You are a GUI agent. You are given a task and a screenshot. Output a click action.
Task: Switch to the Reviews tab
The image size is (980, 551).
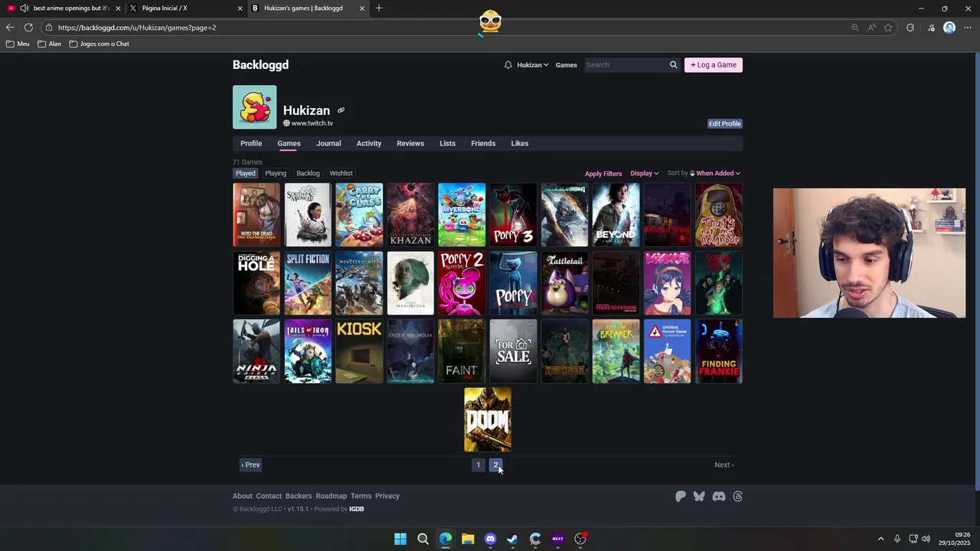click(410, 144)
